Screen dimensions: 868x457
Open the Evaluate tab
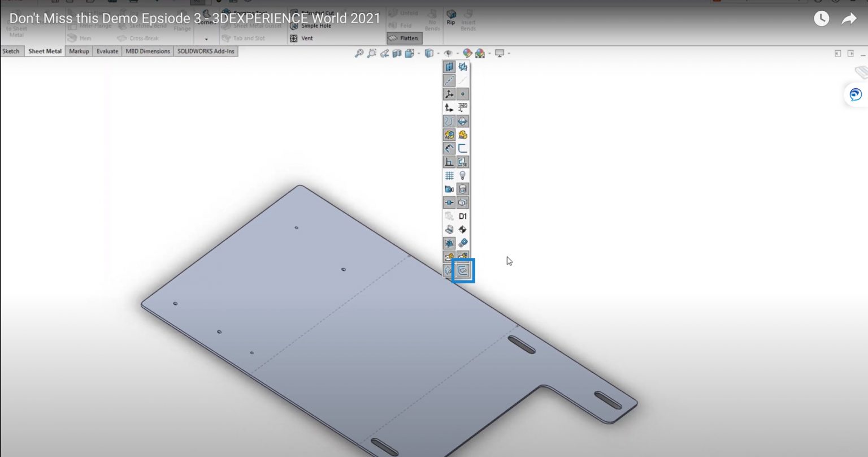[x=107, y=51]
